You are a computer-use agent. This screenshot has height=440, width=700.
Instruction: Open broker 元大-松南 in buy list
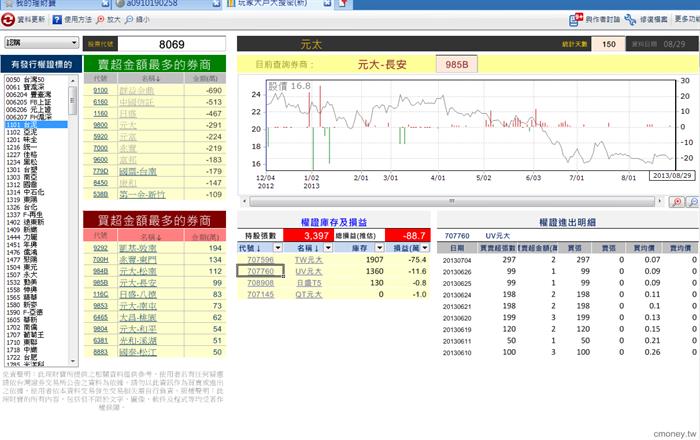(x=138, y=271)
